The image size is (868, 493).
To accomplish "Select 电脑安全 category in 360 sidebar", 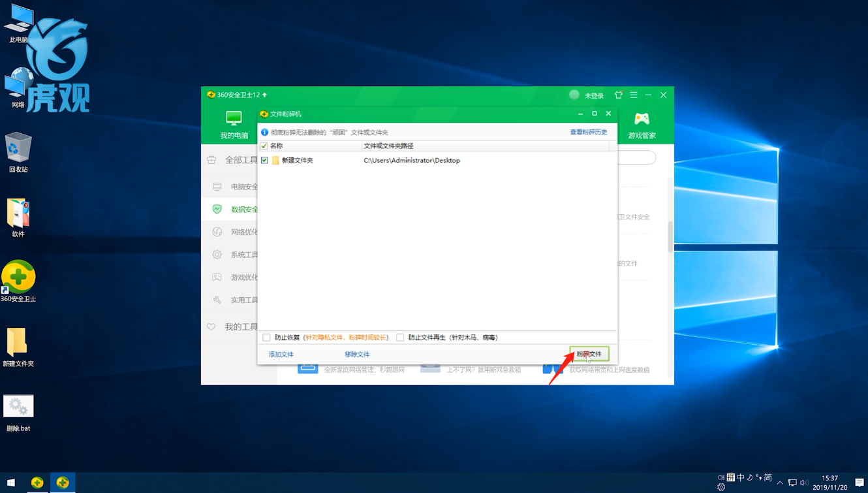I will 230,187.
